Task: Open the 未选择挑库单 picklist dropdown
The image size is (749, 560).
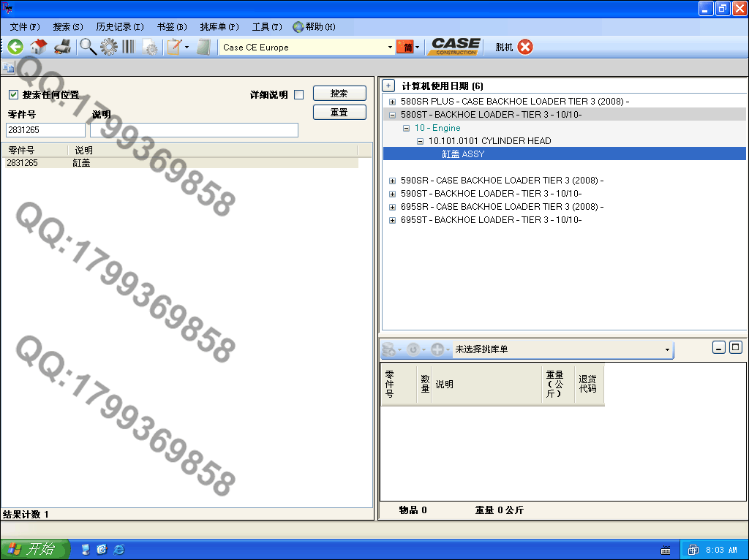Action: coord(667,350)
